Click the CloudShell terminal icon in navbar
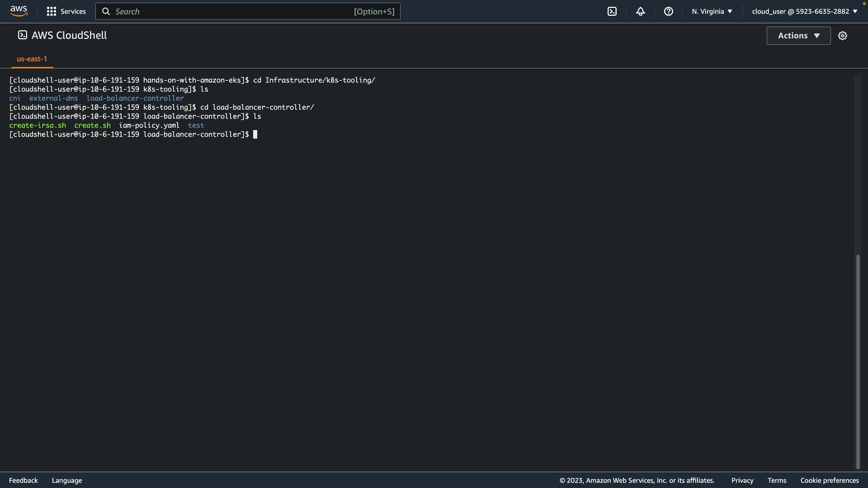The image size is (868, 488). tap(612, 11)
